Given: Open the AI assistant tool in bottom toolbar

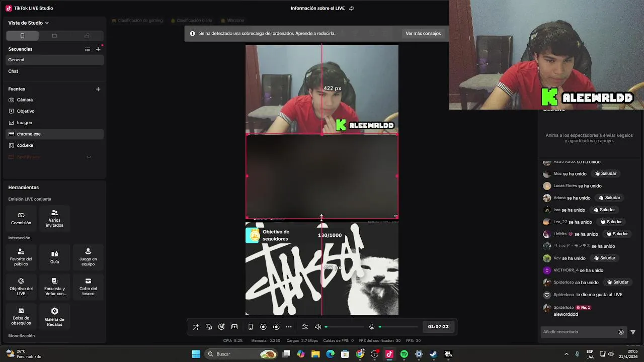Looking at the screenshot, I should pyautogui.click(x=221, y=327).
